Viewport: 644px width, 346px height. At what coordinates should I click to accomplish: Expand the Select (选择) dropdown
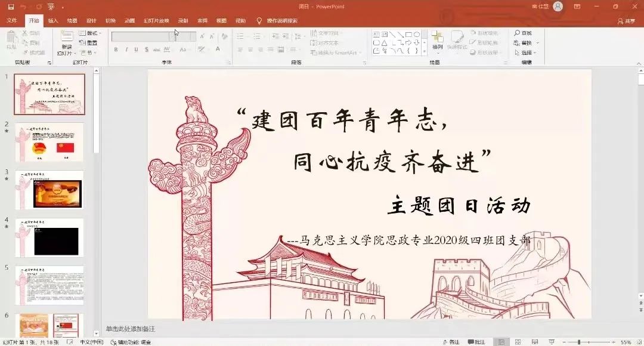525,52
